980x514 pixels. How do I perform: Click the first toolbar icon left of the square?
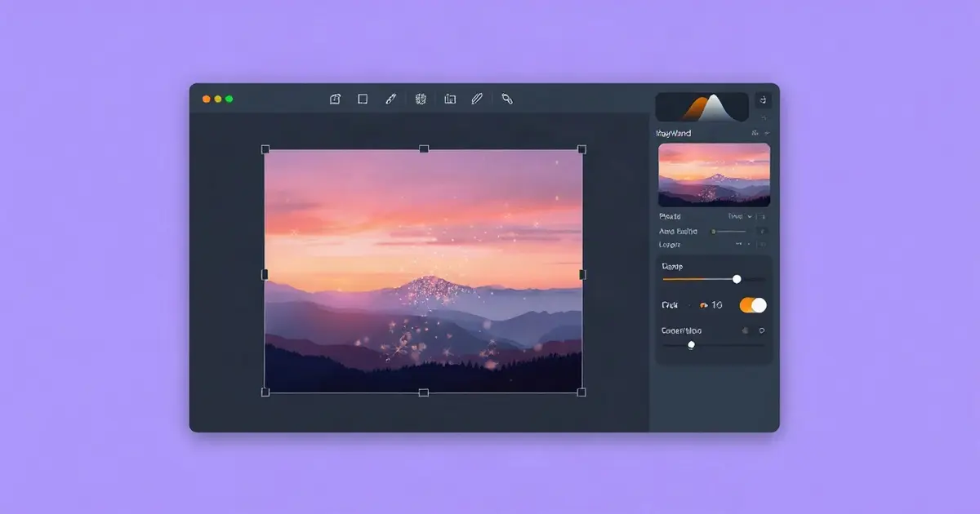(335, 99)
